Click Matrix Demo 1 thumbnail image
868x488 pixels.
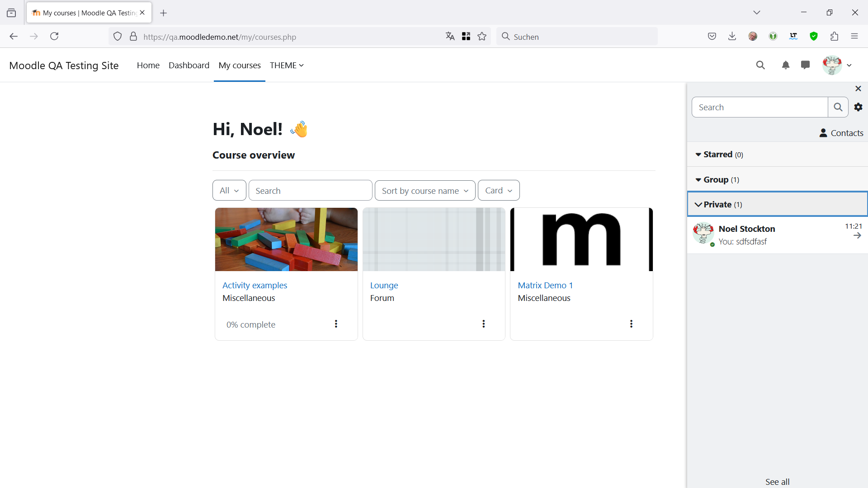pos(581,239)
